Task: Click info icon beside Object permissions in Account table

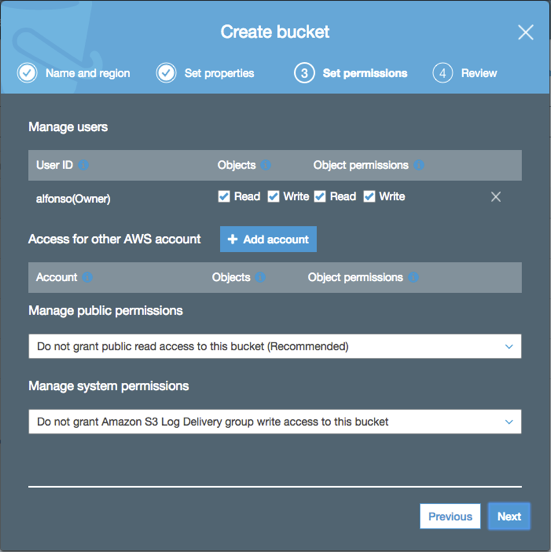Action: [x=413, y=277]
